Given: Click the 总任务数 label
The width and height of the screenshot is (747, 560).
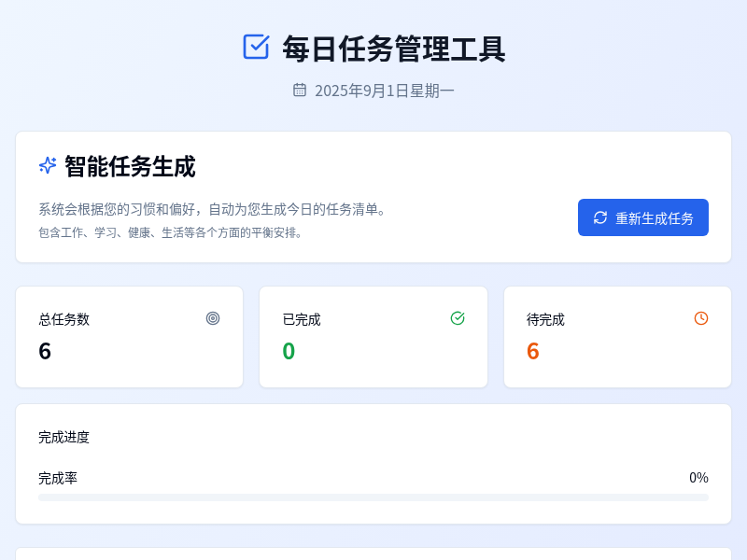Looking at the screenshot, I should pyautogui.click(x=63, y=319).
